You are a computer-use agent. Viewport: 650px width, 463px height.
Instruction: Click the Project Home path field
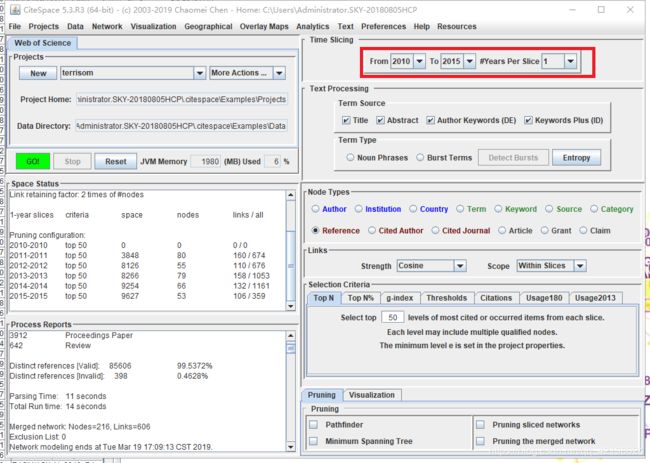pos(182,99)
